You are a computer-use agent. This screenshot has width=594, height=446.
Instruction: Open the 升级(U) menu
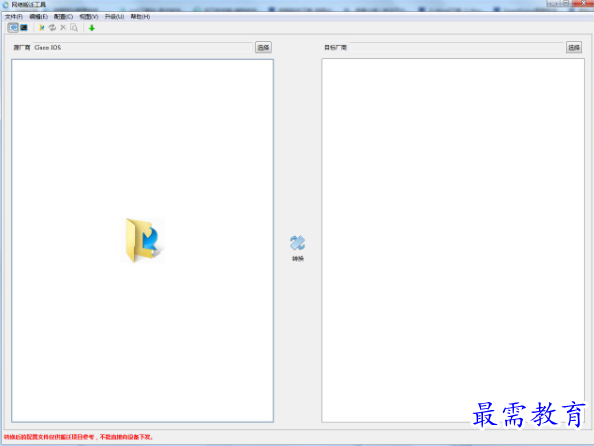114,17
